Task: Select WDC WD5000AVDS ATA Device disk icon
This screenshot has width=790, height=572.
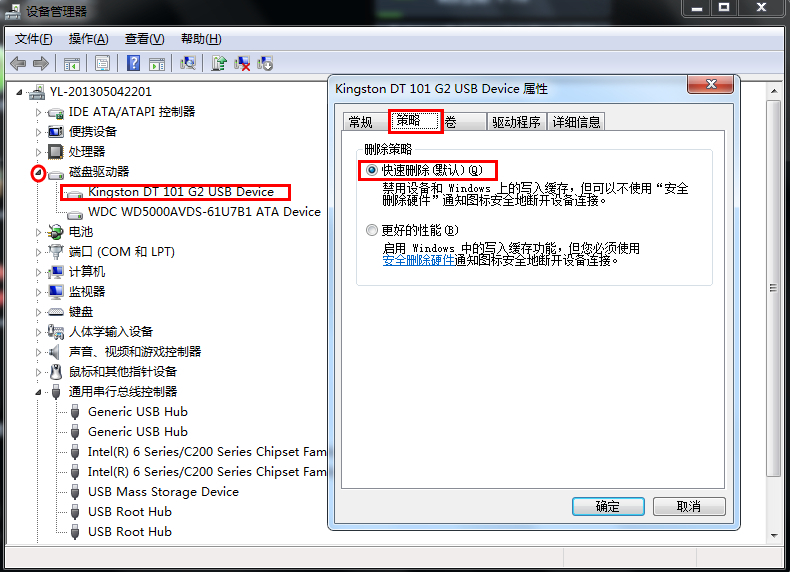Action: (x=75, y=214)
